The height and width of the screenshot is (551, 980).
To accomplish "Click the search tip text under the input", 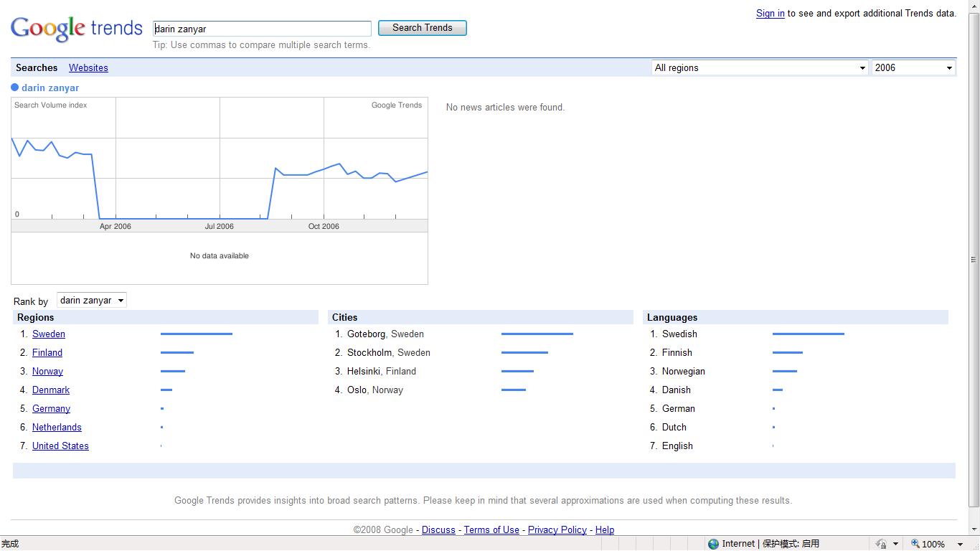I will coord(261,44).
